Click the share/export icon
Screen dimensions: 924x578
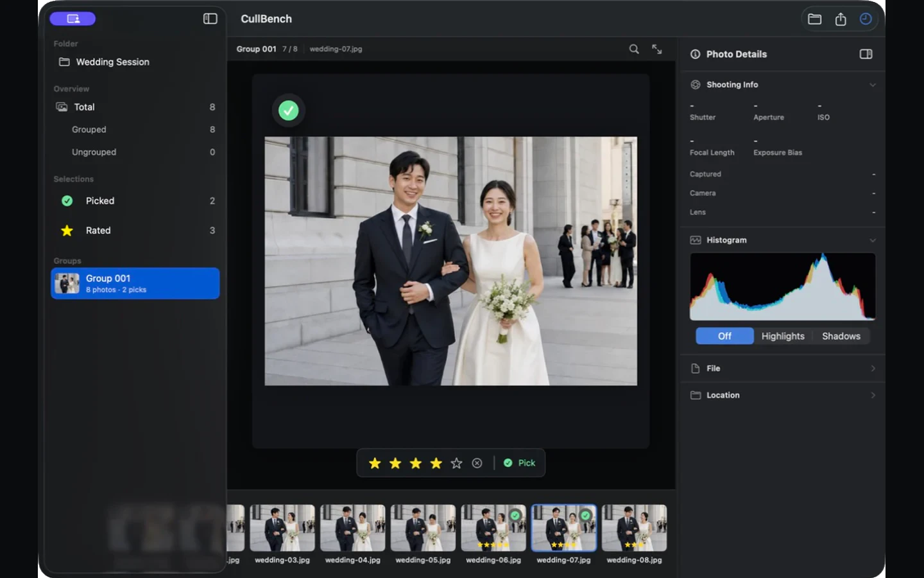[x=841, y=19]
